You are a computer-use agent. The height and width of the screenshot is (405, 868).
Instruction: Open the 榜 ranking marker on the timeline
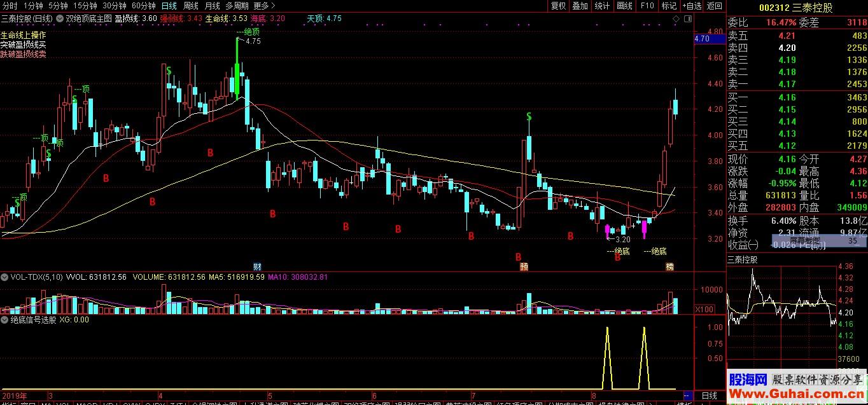[x=669, y=266]
